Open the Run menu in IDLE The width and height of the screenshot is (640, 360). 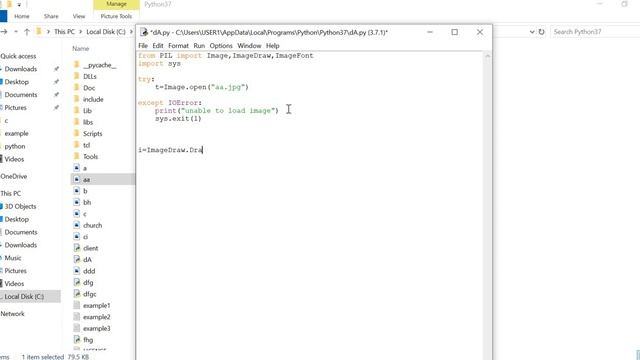click(199, 46)
